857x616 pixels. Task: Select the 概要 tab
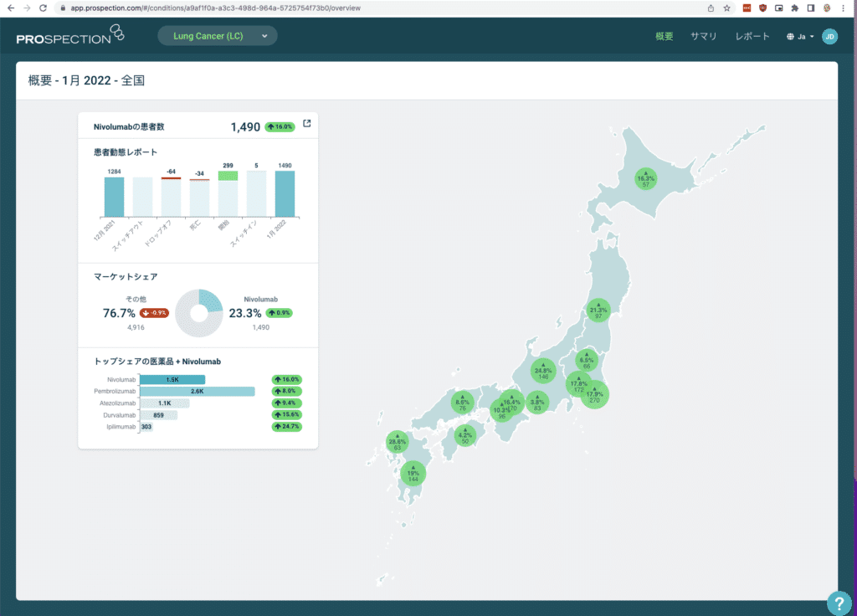click(664, 37)
